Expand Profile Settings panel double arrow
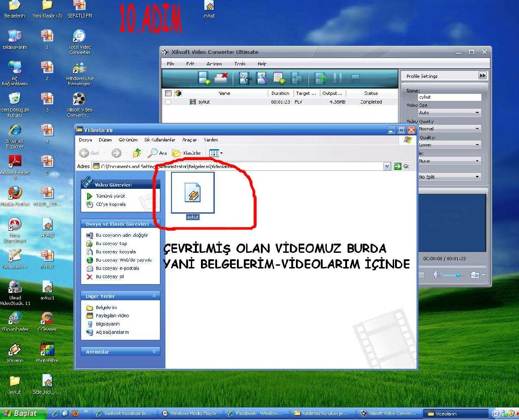Viewport: 519px width, 420px height. pos(483,76)
